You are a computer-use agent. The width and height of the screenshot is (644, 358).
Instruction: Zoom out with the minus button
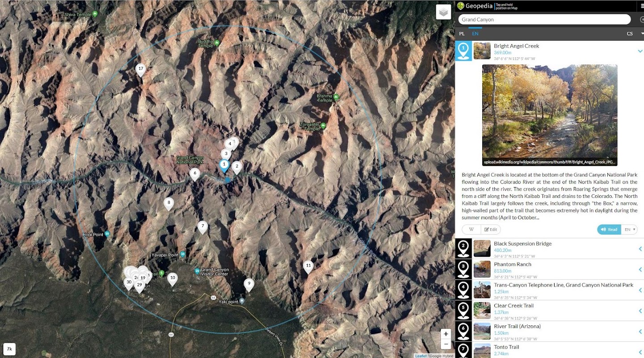click(x=446, y=344)
